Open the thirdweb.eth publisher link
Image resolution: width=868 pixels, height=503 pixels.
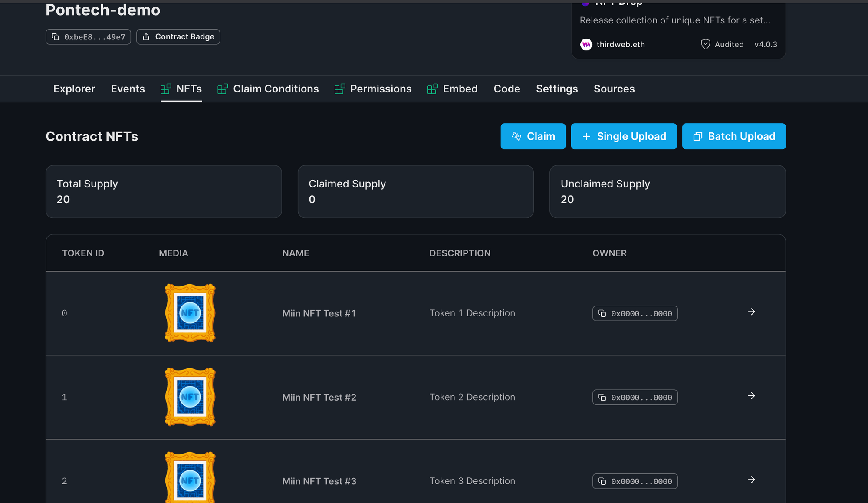(x=621, y=44)
